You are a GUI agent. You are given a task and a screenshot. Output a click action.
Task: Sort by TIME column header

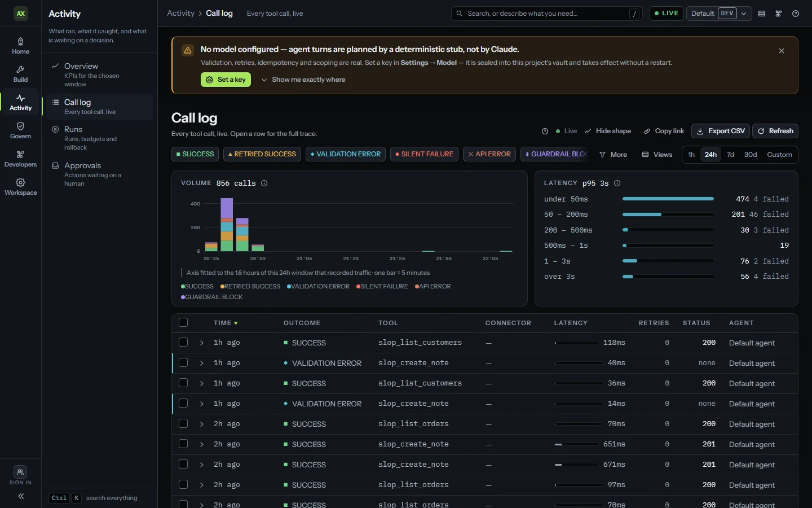click(226, 323)
